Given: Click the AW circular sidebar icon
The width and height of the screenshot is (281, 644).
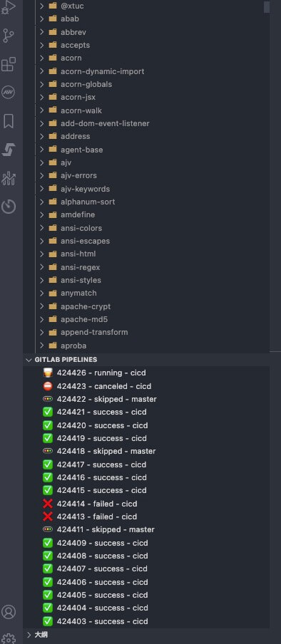Looking at the screenshot, I should pyautogui.click(x=9, y=93).
